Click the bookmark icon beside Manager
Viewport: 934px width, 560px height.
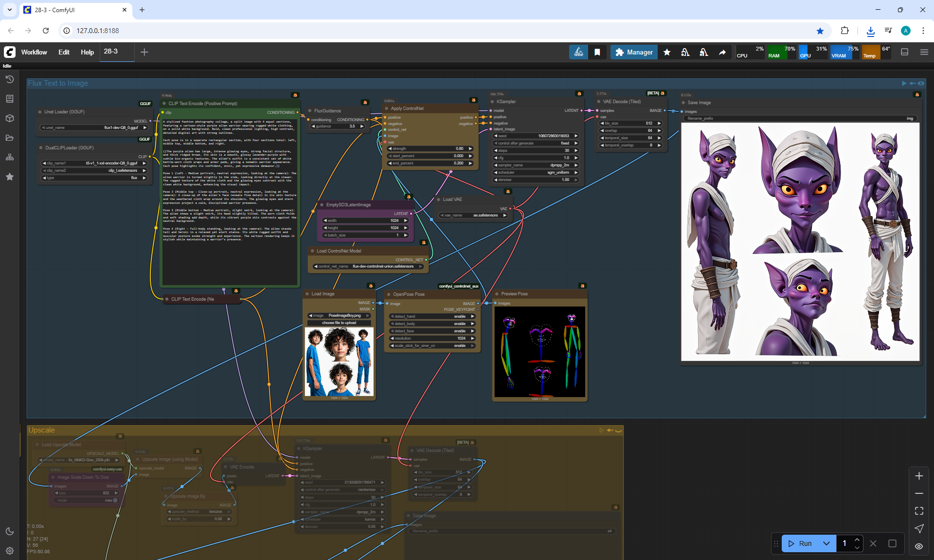coord(597,52)
